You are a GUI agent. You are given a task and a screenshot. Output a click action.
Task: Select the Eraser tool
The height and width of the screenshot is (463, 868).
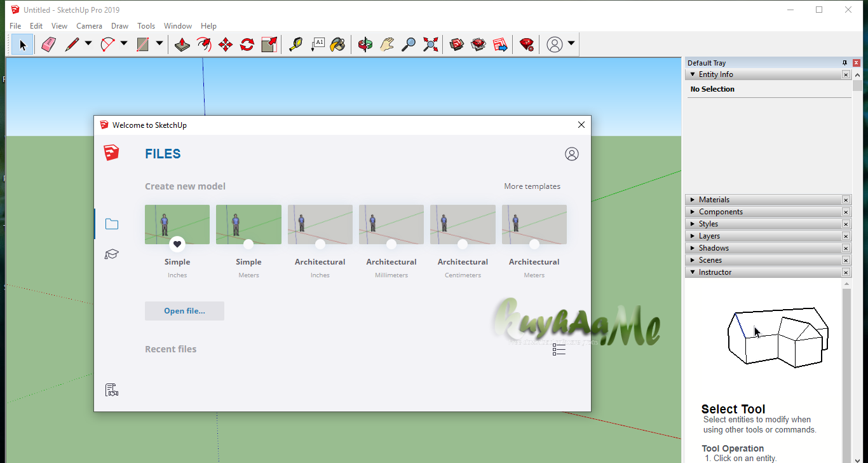click(49, 45)
